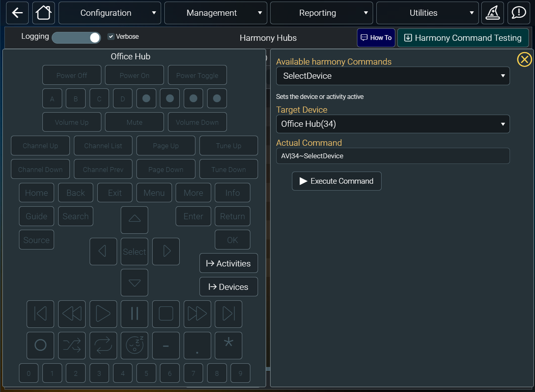Open the Management menu
Screen dimensions: 535x392
tap(216, 13)
